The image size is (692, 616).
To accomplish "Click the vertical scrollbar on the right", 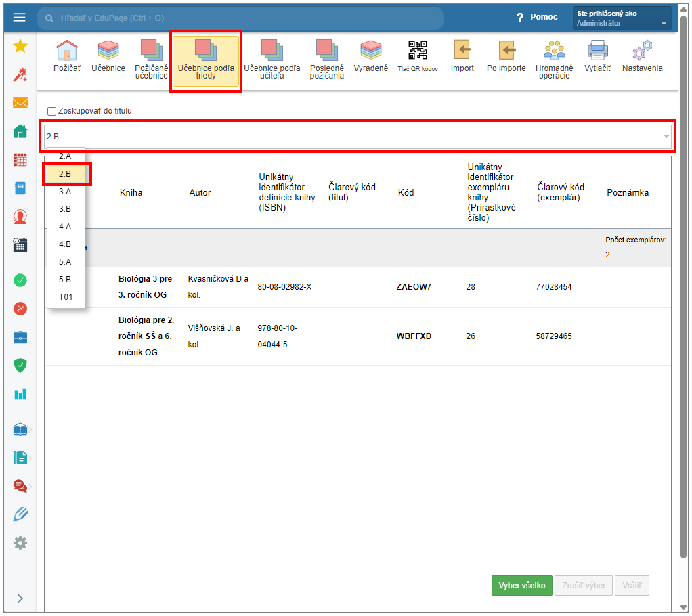I will click(x=684, y=305).
